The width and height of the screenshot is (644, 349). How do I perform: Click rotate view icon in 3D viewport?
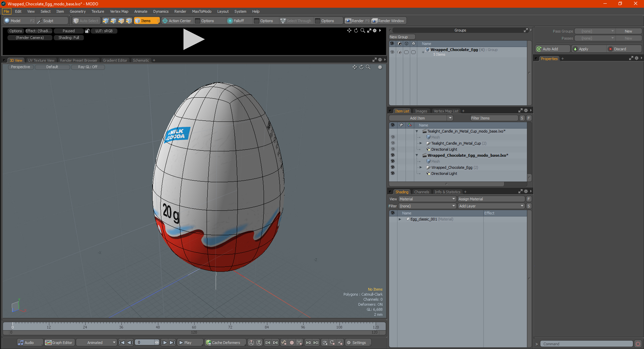[x=362, y=67]
